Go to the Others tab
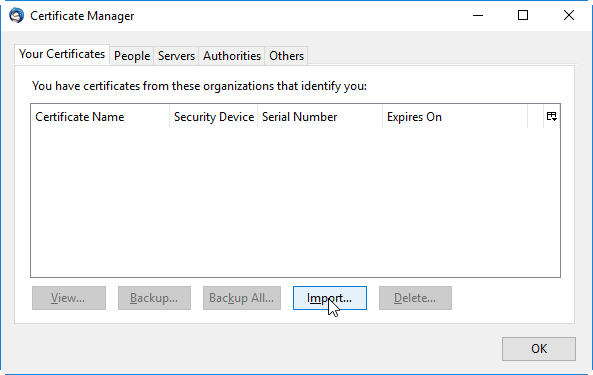Screen dimensions: 593x375 tap(286, 56)
